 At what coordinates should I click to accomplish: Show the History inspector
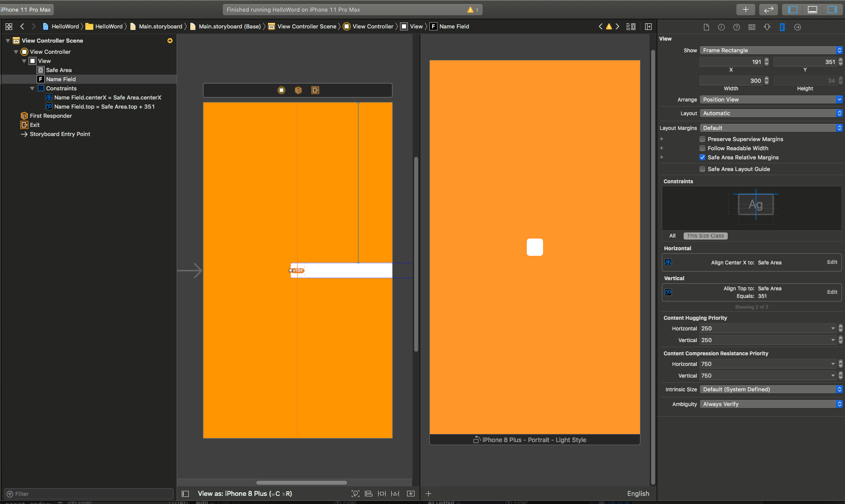[721, 27]
